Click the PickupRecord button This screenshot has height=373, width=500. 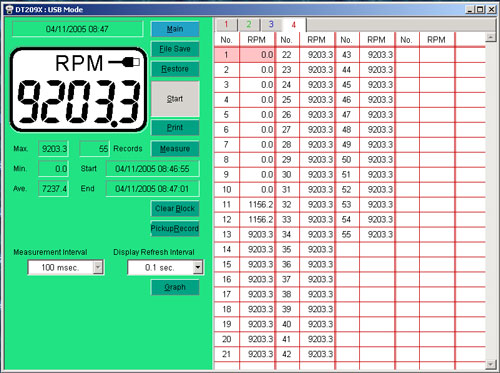pyautogui.click(x=175, y=229)
